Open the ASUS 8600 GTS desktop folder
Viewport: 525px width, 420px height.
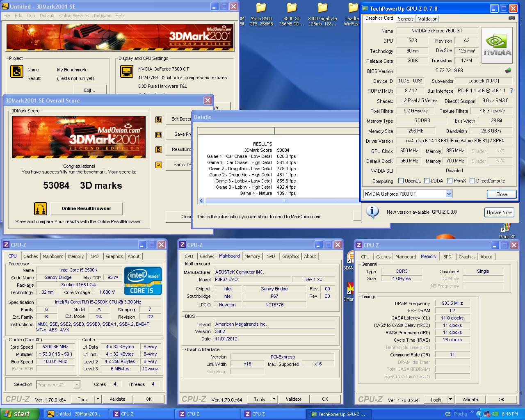tap(261, 14)
